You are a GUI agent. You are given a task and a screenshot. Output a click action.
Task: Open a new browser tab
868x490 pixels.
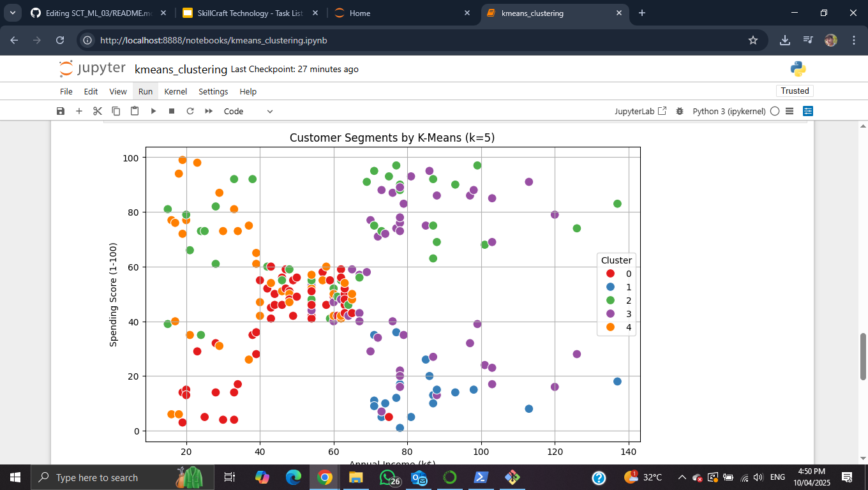[x=642, y=13]
